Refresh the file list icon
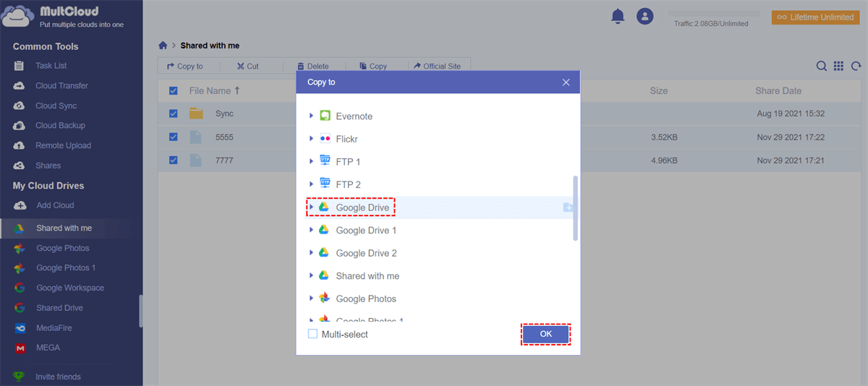This screenshot has width=868, height=386. click(x=856, y=66)
